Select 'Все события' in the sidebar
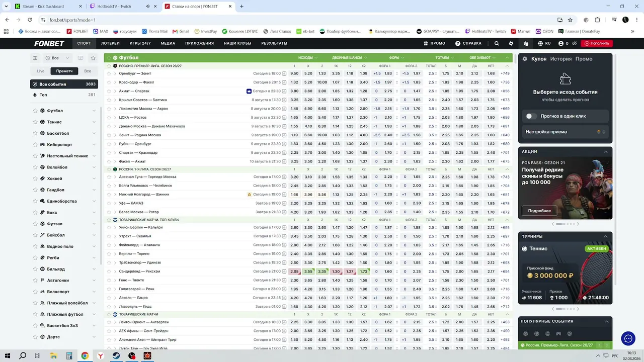Screen dimensions: 644x362 pos(64,84)
